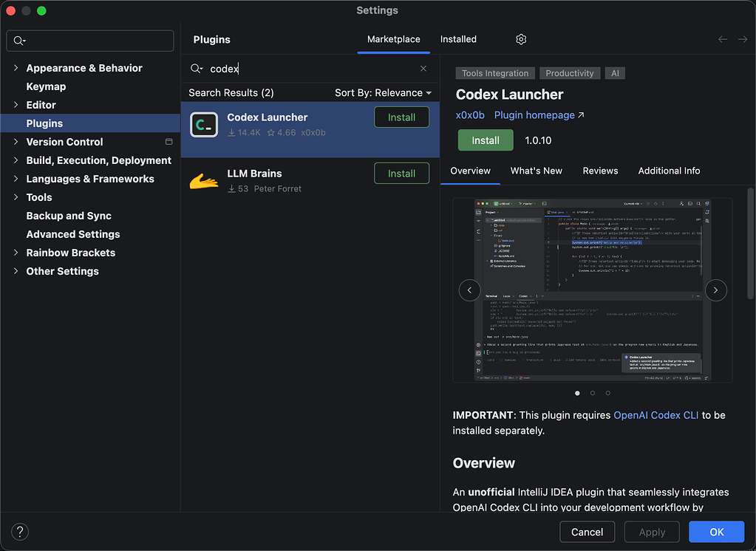This screenshot has height=551, width=756.
Task: Select the third carousel page dot
Action: click(x=608, y=394)
